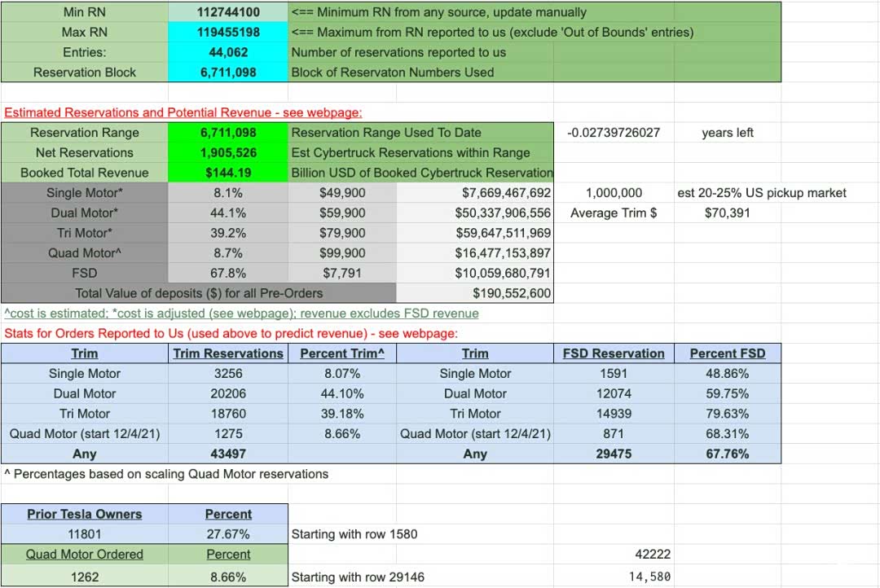Select the Average Trim $ value $70,391
880x588 pixels.
tap(728, 213)
